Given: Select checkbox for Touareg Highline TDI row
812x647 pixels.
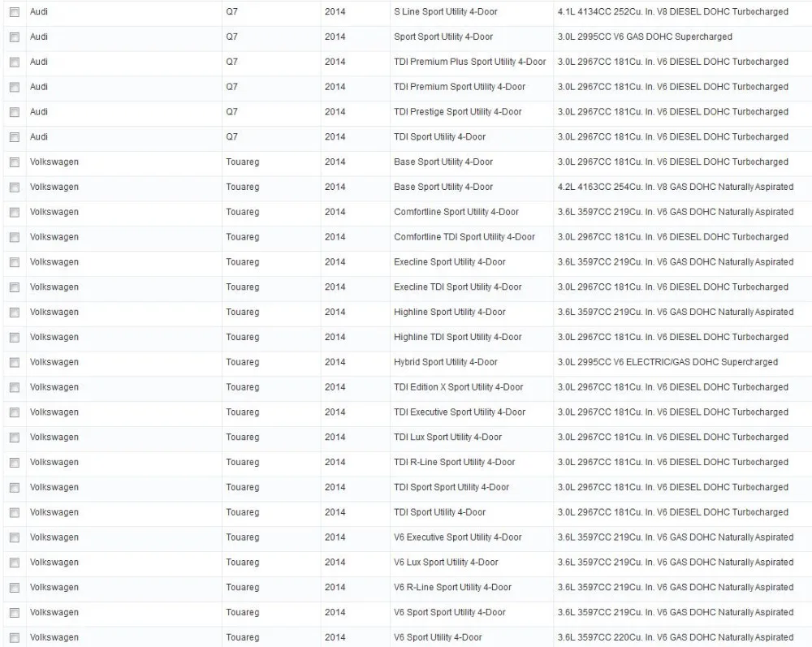Looking at the screenshot, I should coord(15,338).
